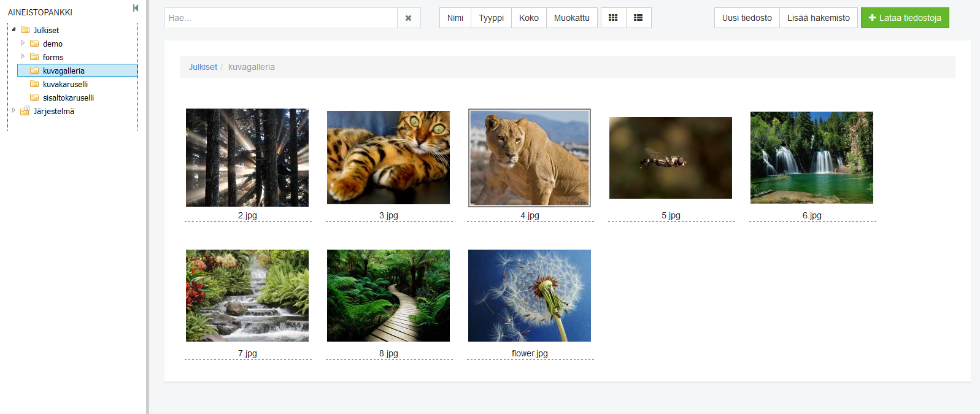Click the Uusi tiedosto button

point(747,18)
